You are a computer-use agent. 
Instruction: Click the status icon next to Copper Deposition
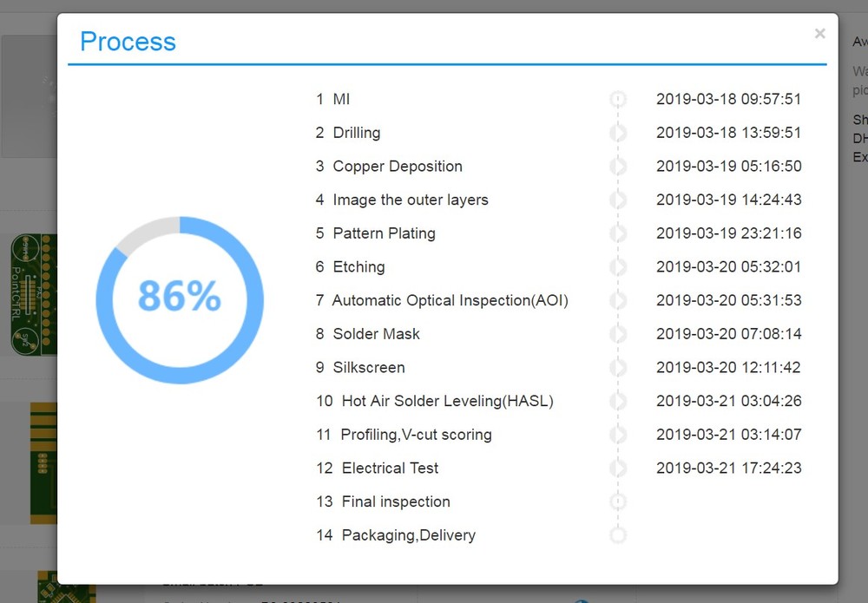(x=618, y=167)
